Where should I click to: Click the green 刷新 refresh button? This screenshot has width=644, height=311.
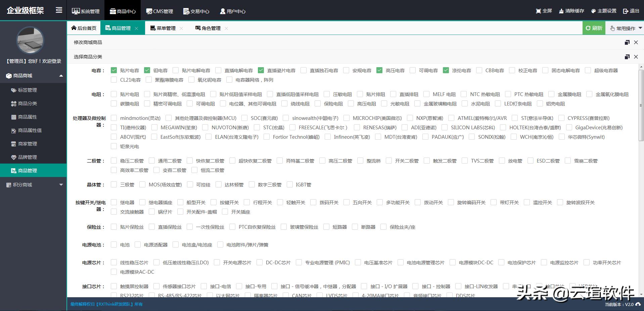594,28
